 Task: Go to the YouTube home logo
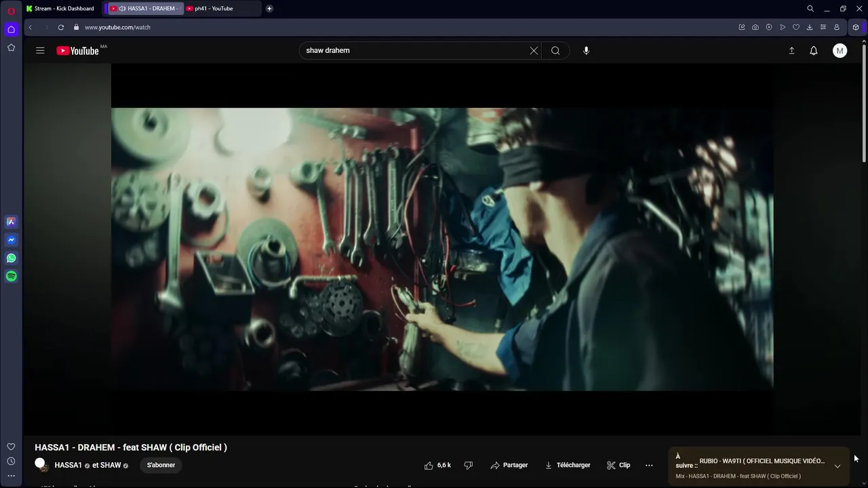click(78, 51)
